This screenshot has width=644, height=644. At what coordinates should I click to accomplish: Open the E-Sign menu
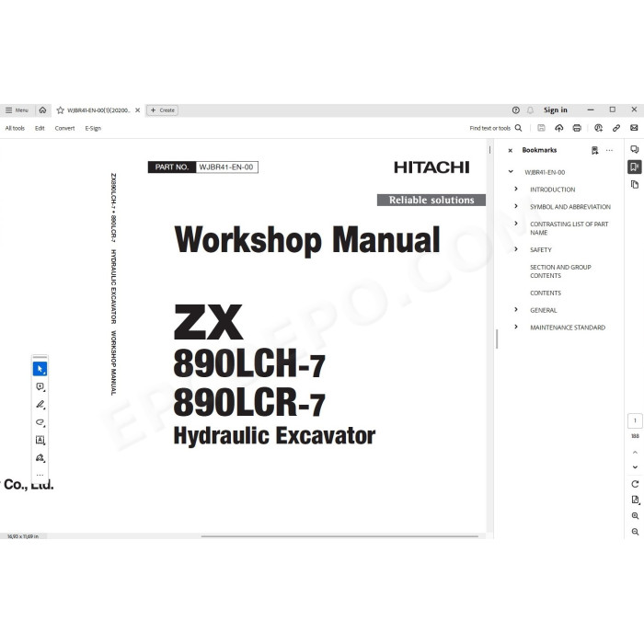click(93, 128)
